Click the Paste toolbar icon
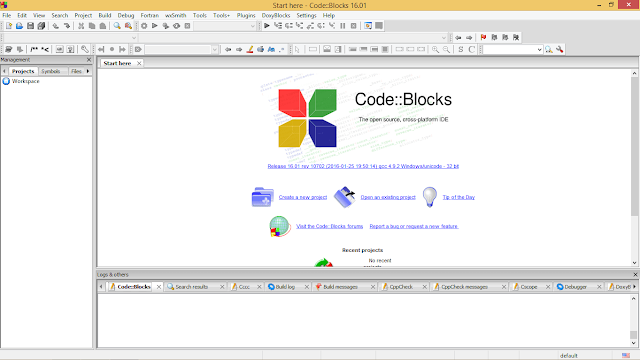 coord(103,26)
